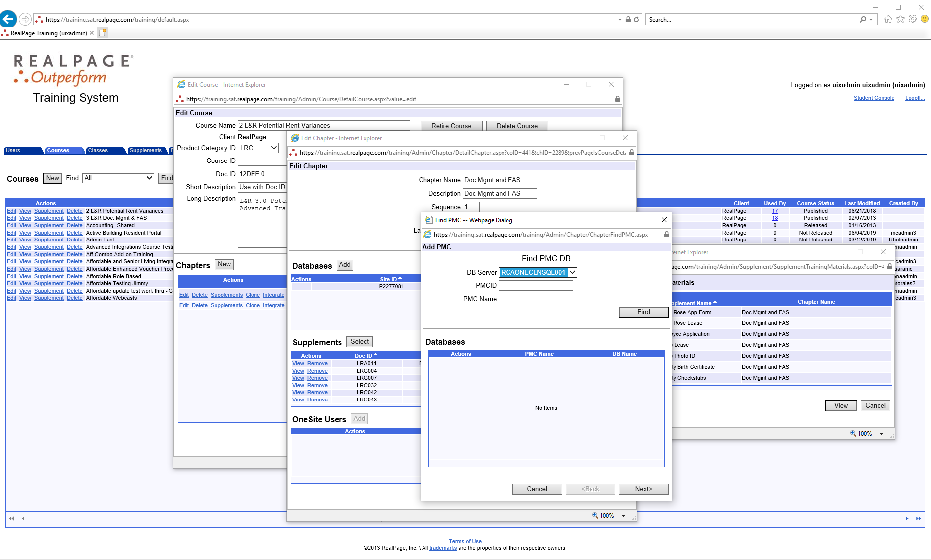Click the browser back arrow button

pos(8,19)
